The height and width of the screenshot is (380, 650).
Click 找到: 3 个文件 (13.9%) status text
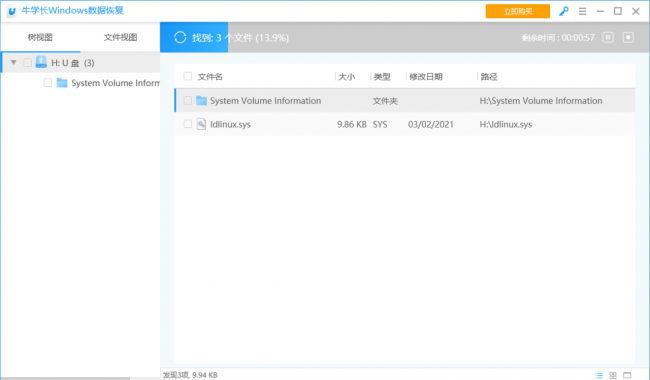point(240,38)
